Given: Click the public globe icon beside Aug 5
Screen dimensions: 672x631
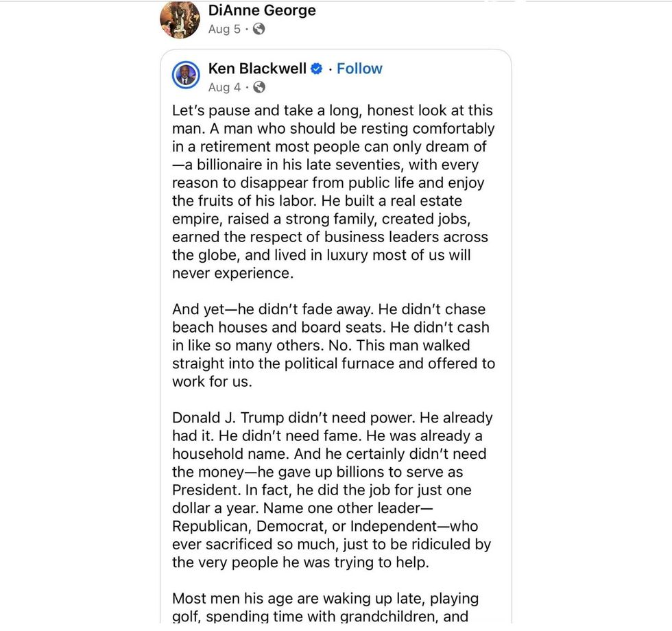Looking at the screenshot, I should [259, 29].
